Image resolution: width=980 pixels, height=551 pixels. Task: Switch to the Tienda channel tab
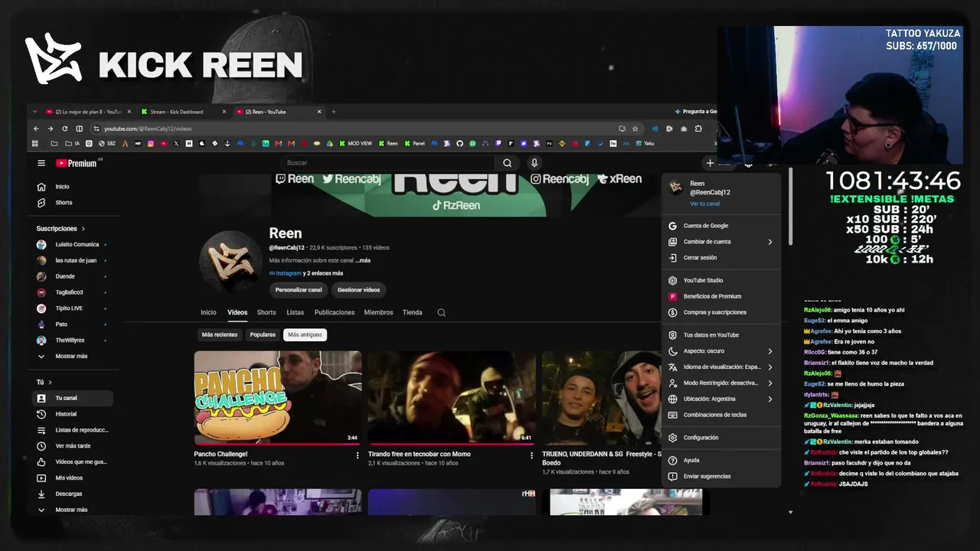point(413,312)
